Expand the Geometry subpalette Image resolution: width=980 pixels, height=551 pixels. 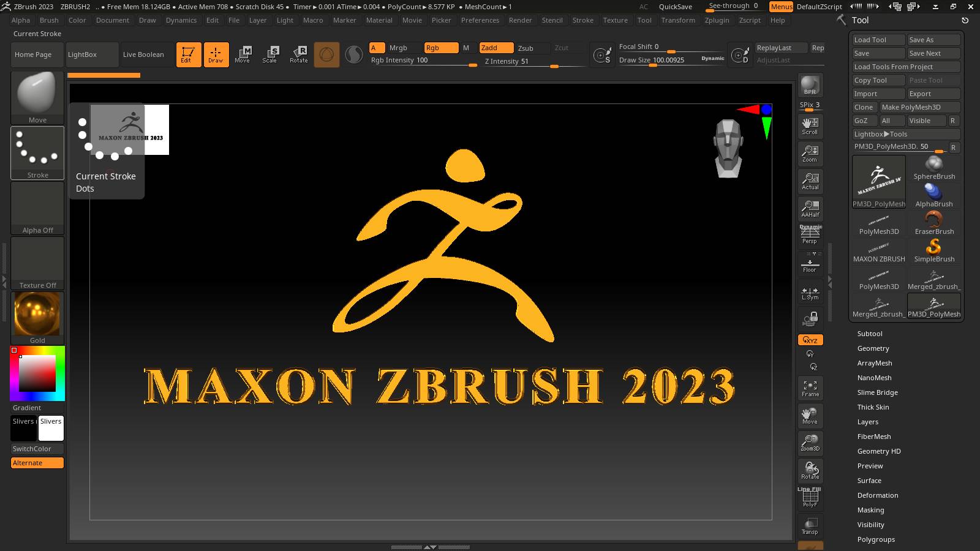click(873, 348)
